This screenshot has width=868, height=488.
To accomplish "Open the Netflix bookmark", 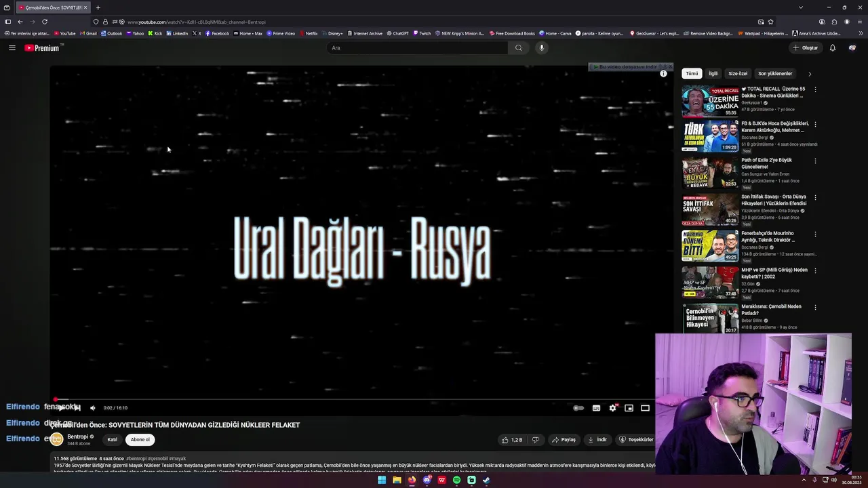I will pyautogui.click(x=309, y=33).
